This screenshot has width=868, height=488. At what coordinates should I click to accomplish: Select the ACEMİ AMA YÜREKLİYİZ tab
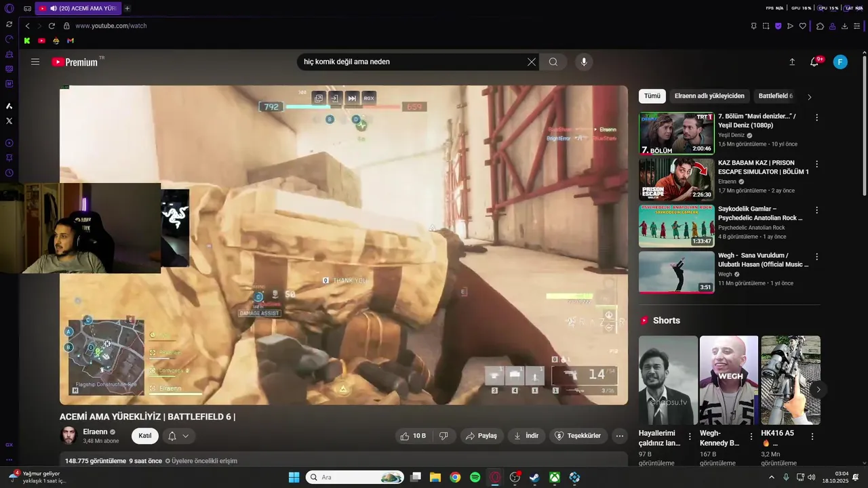[77, 8]
